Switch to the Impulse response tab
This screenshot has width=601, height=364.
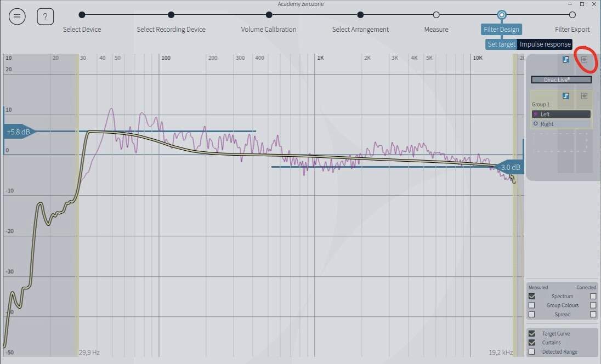point(545,44)
